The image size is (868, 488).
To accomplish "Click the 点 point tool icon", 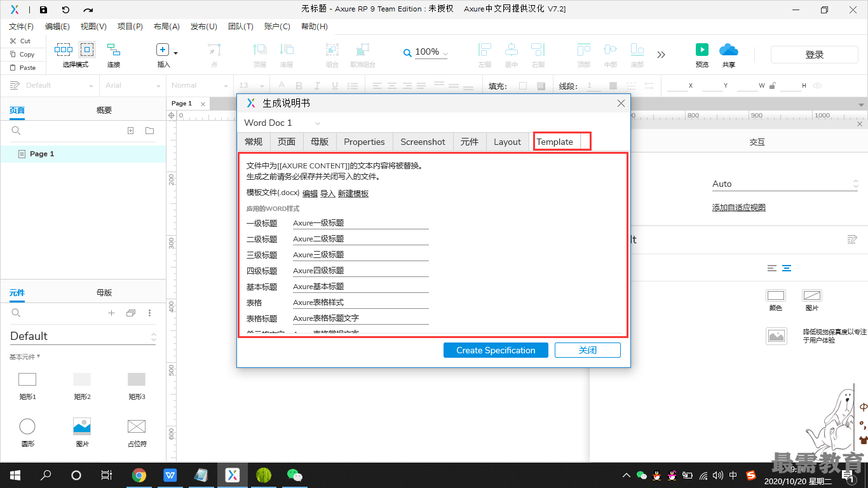I will click(214, 50).
